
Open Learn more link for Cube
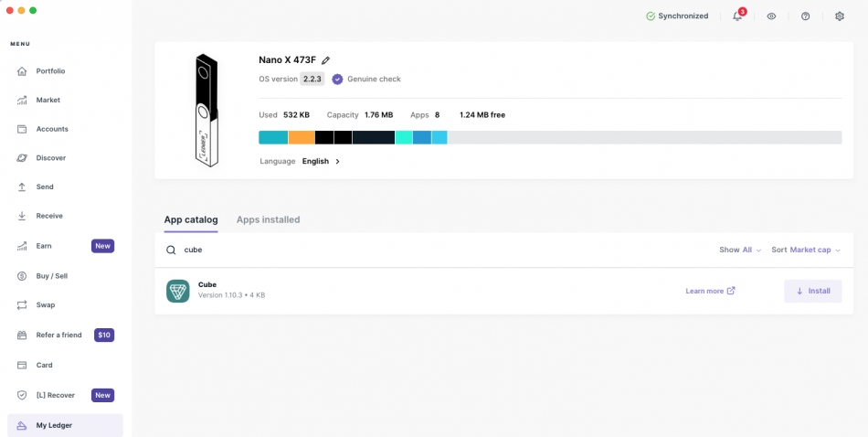(x=710, y=291)
